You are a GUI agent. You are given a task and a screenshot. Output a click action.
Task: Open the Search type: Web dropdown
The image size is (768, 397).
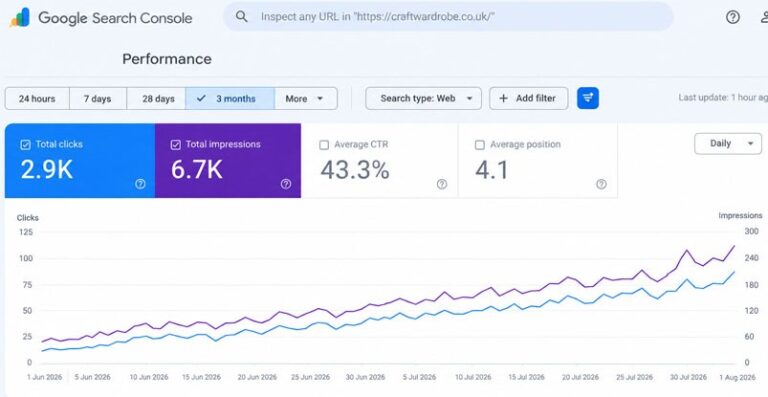point(424,98)
